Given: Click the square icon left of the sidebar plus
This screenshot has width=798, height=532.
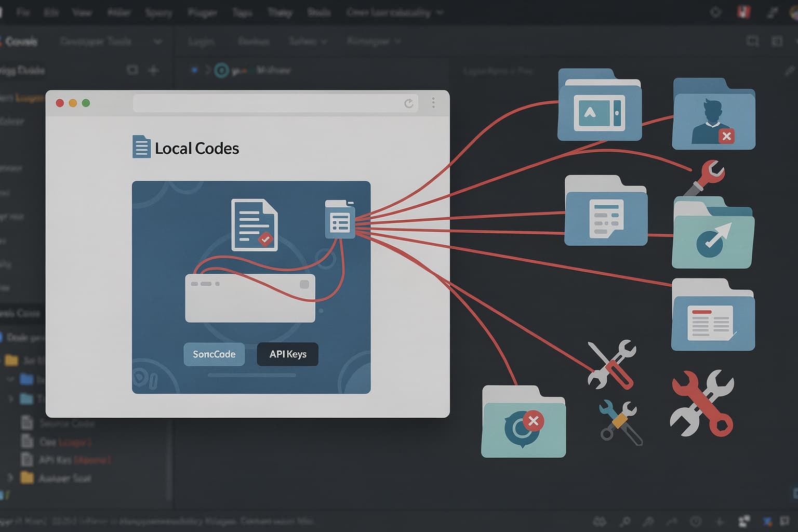Looking at the screenshot, I should click(x=132, y=70).
